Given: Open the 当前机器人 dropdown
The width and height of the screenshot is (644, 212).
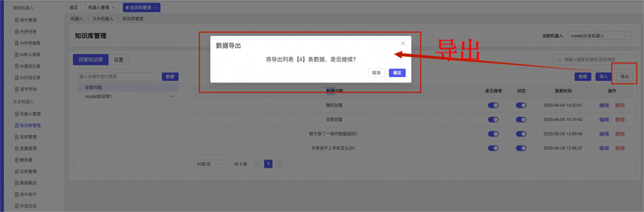Looking at the screenshot, I should pos(600,36).
